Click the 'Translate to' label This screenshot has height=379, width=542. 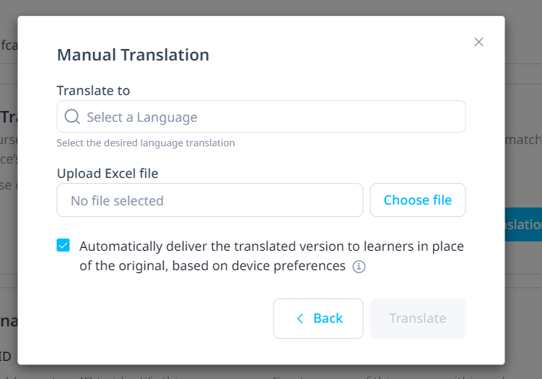[93, 91]
